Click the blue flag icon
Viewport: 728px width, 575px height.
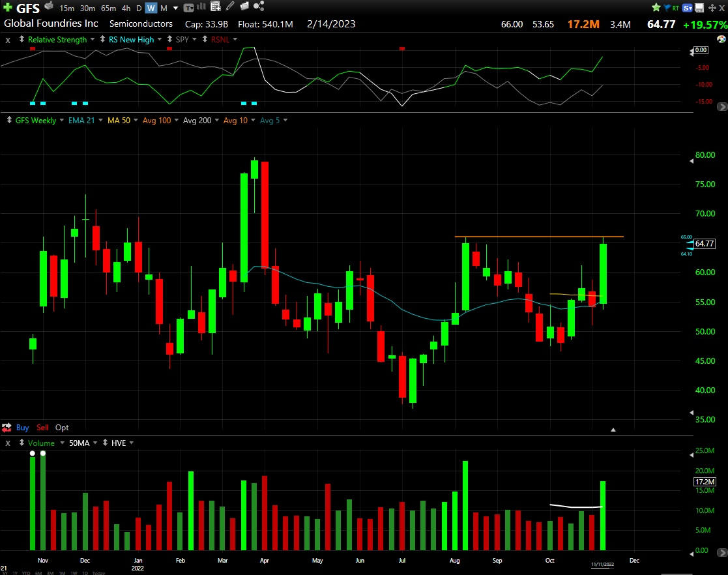pyautogui.click(x=667, y=8)
